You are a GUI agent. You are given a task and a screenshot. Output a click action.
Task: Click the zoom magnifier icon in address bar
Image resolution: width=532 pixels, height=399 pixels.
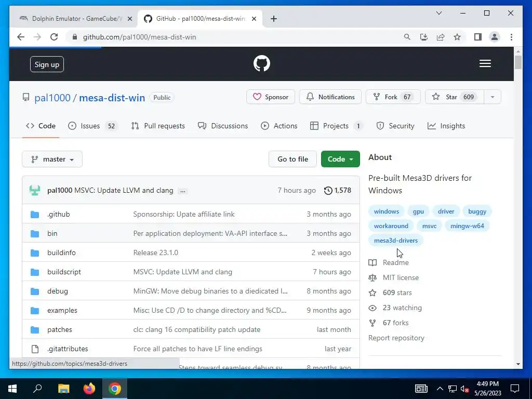pos(407,37)
